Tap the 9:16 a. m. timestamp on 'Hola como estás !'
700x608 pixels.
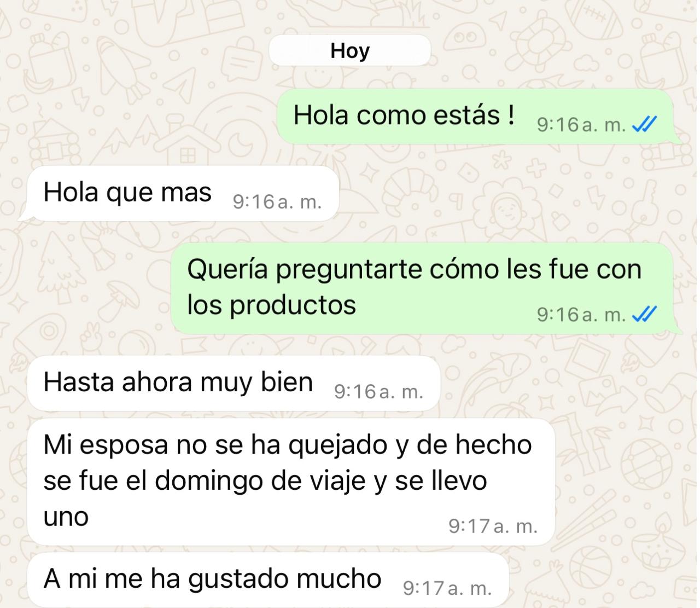coord(581,125)
